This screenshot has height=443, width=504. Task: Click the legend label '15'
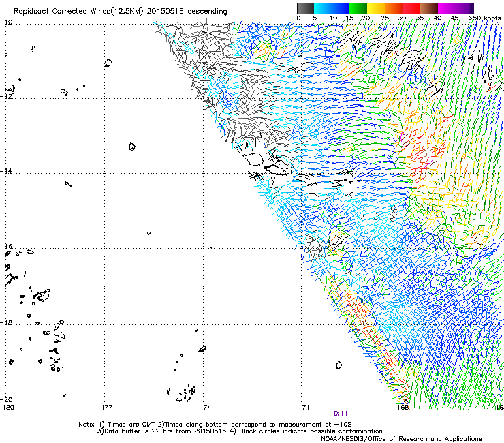(x=349, y=18)
